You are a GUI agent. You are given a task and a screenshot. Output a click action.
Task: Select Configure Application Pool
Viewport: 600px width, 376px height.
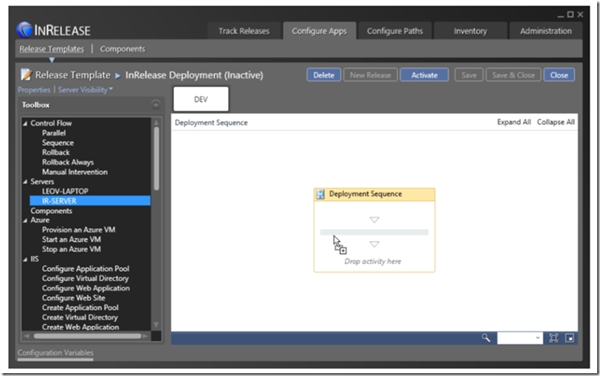click(x=85, y=269)
